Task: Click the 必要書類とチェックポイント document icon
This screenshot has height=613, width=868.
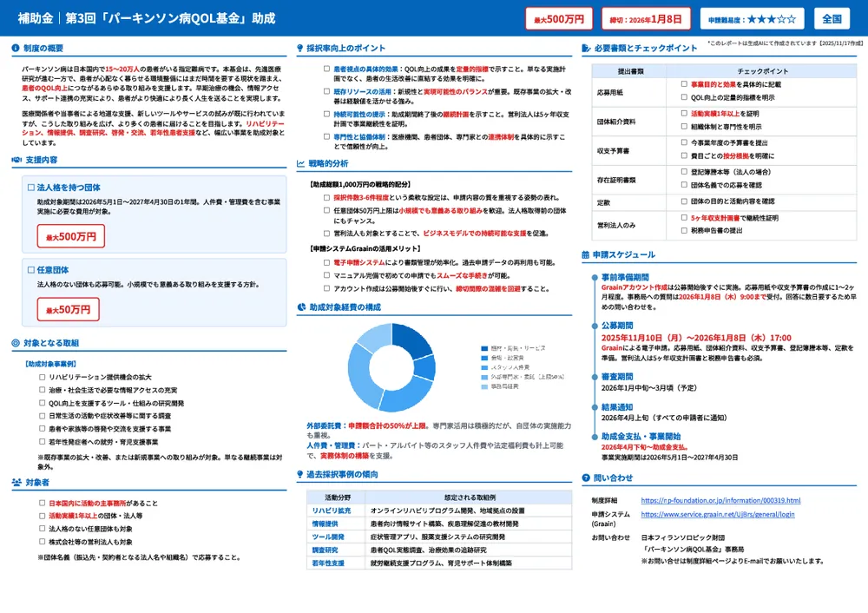Action: [x=588, y=48]
